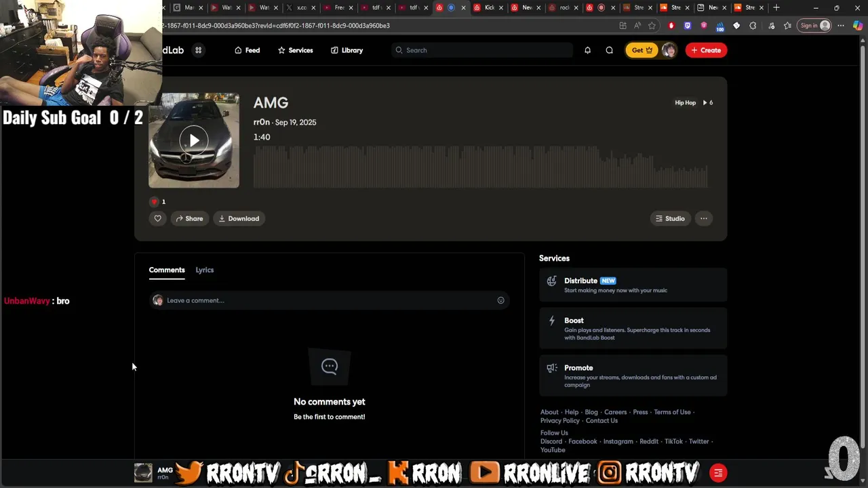Open notifications bell

(587, 50)
